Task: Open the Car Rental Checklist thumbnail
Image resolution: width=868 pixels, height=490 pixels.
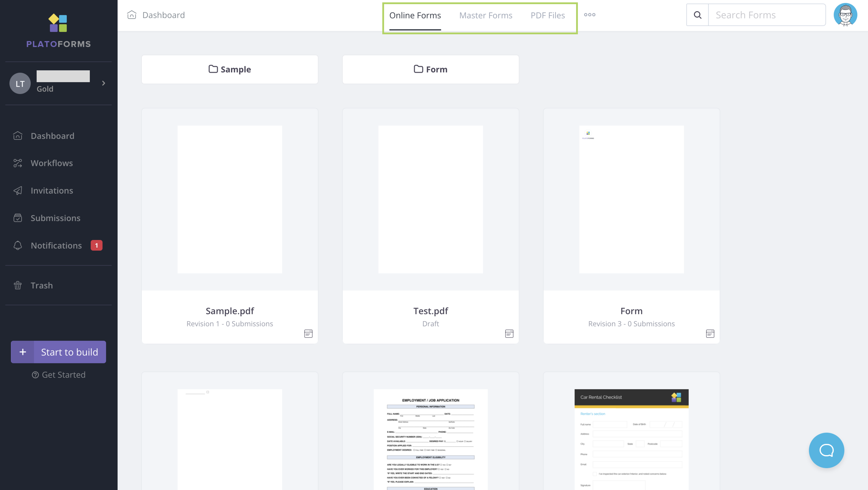Action: tap(631, 438)
